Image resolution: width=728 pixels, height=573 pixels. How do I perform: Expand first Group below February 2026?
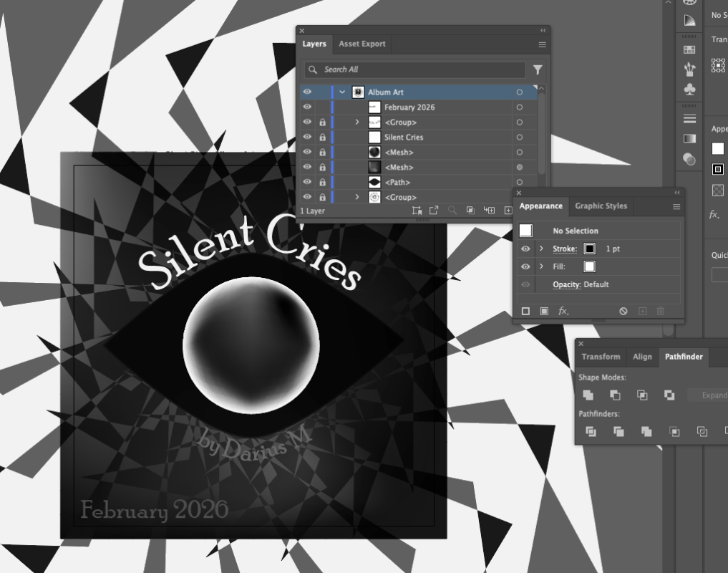[x=357, y=122]
